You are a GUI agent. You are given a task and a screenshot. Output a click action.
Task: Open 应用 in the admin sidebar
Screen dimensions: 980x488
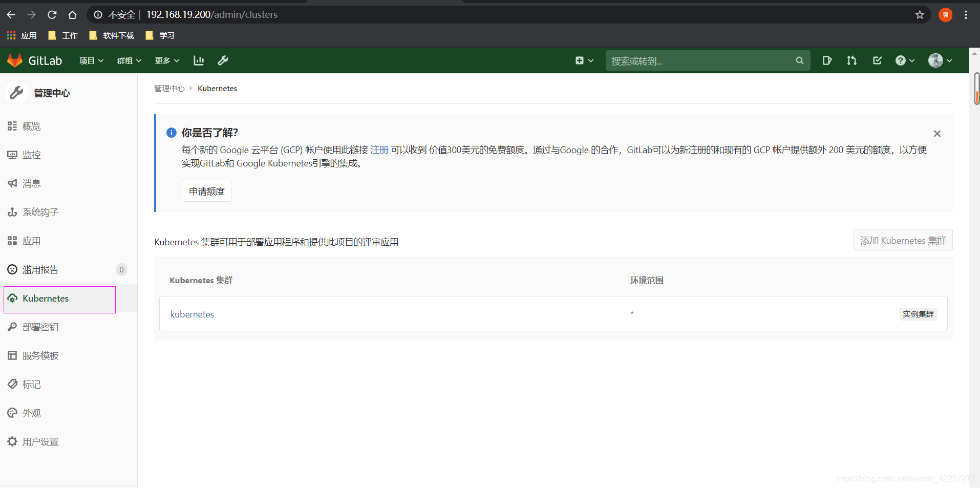(31, 241)
